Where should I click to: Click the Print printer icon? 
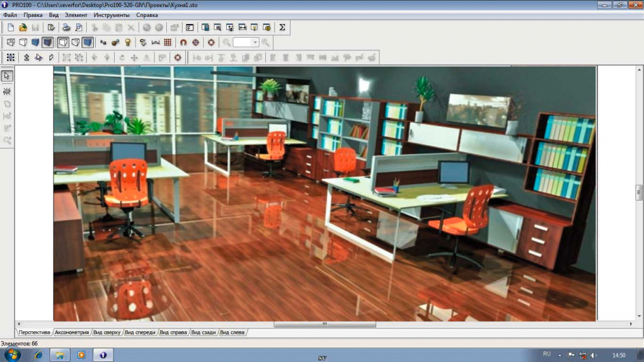coord(66,27)
